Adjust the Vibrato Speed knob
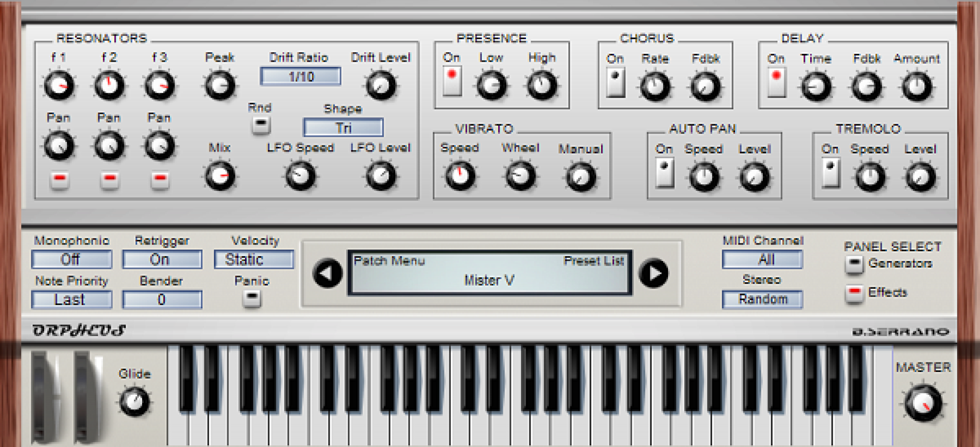The width and height of the screenshot is (980, 447). coord(460,175)
